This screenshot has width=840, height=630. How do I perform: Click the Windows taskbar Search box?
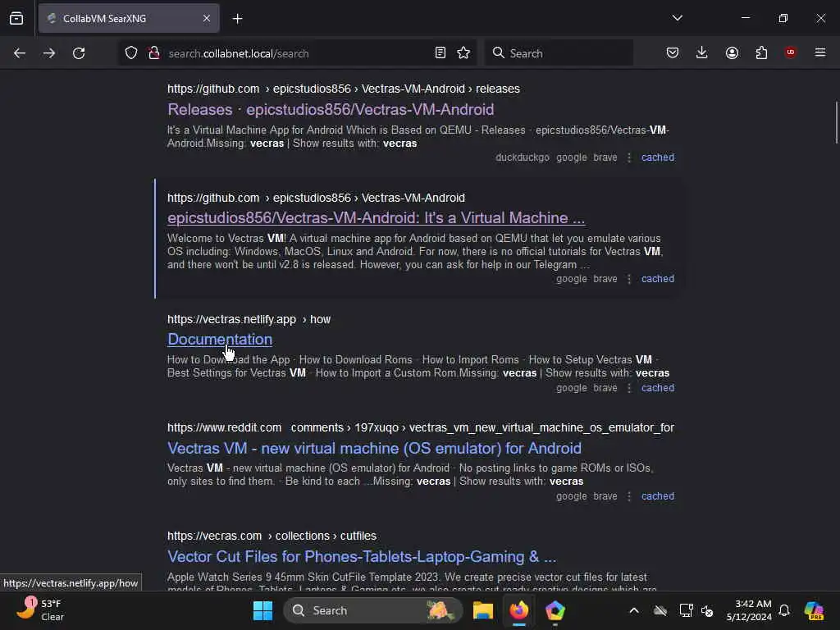373,610
